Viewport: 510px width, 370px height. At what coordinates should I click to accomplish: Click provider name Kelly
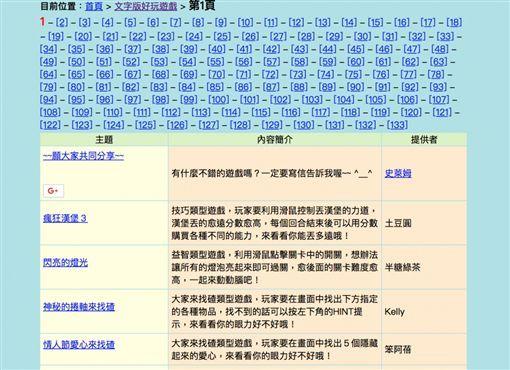(x=395, y=312)
